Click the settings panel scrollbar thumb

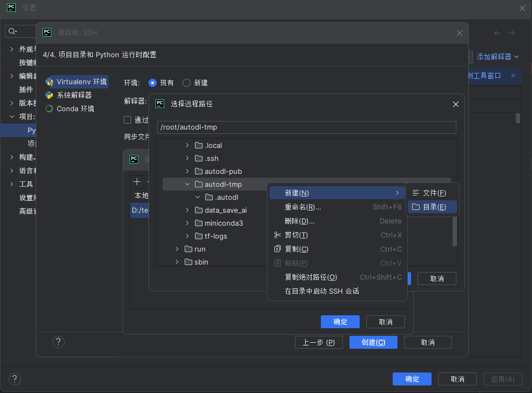(x=518, y=118)
